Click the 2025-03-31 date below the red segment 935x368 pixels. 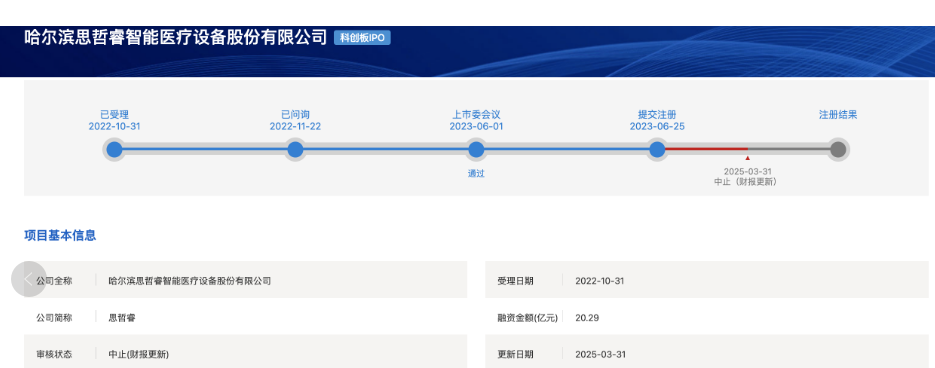(x=747, y=171)
